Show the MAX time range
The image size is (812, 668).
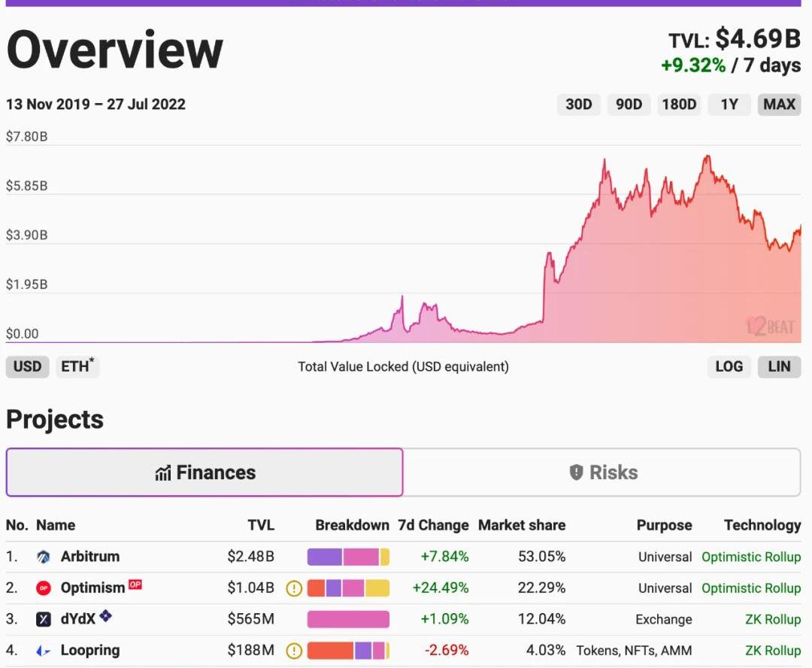click(779, 105)
